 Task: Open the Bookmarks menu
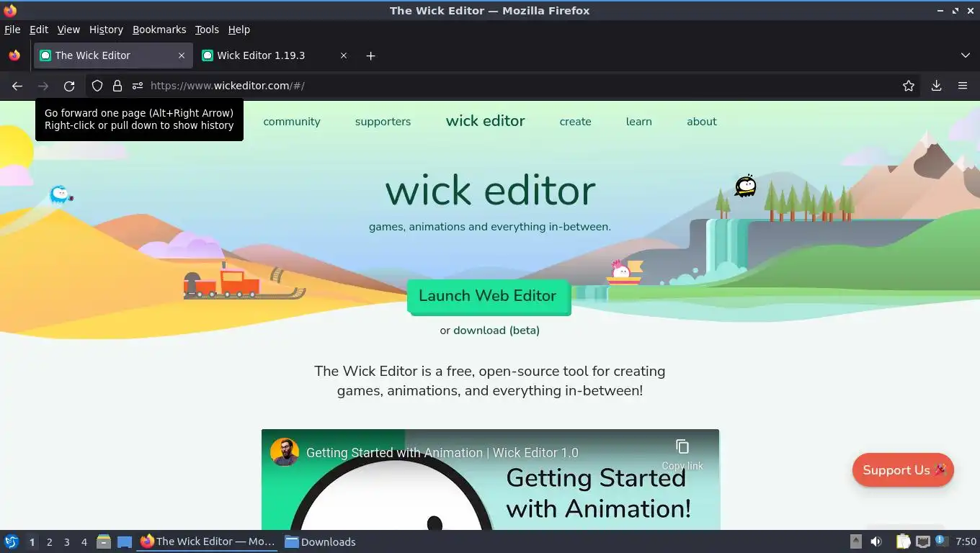159,30
